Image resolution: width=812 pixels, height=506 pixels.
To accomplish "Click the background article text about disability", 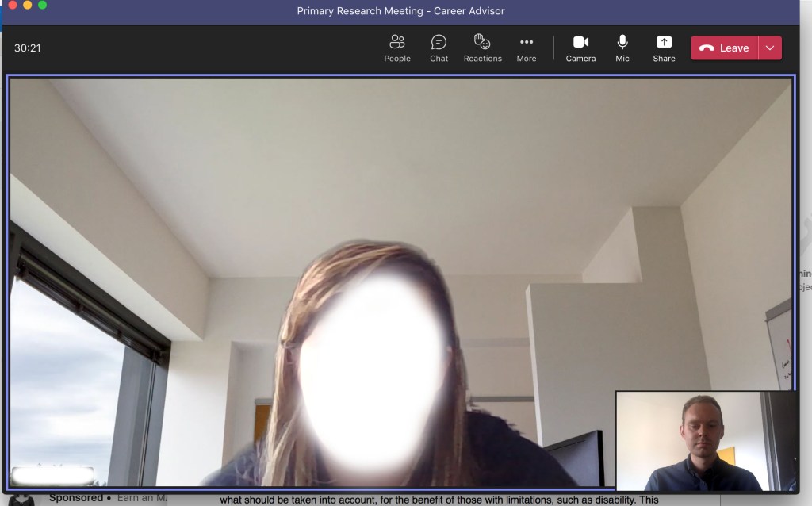I will (439, 500).
